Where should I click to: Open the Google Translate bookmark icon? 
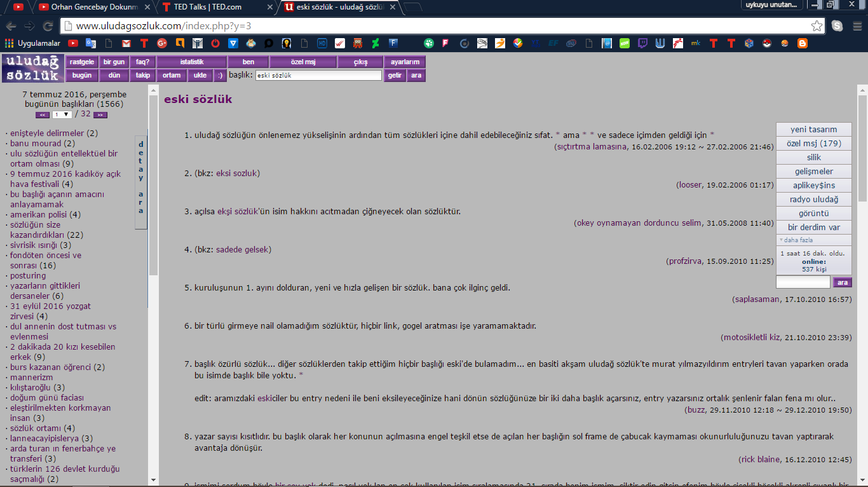(x=91, y=43)
